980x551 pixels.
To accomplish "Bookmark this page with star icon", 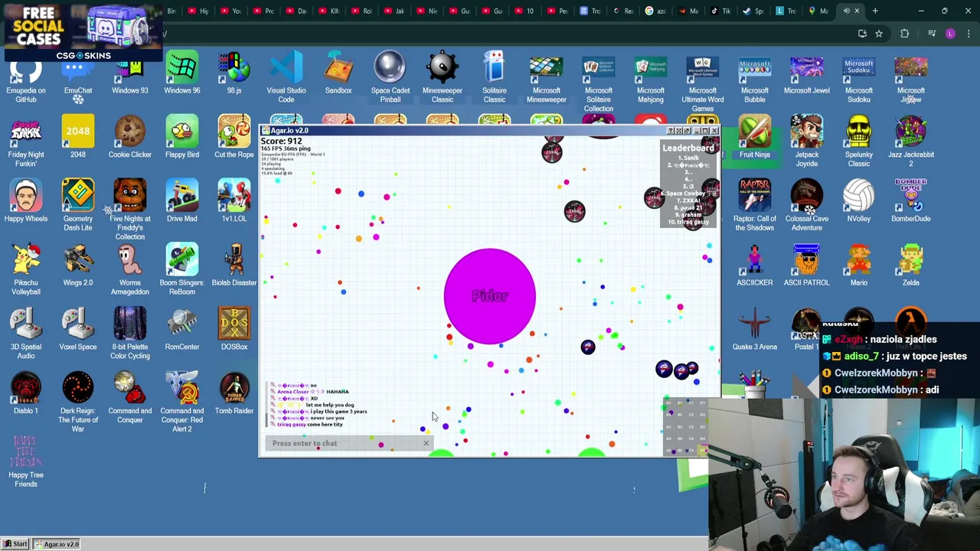I will point(879,34).
